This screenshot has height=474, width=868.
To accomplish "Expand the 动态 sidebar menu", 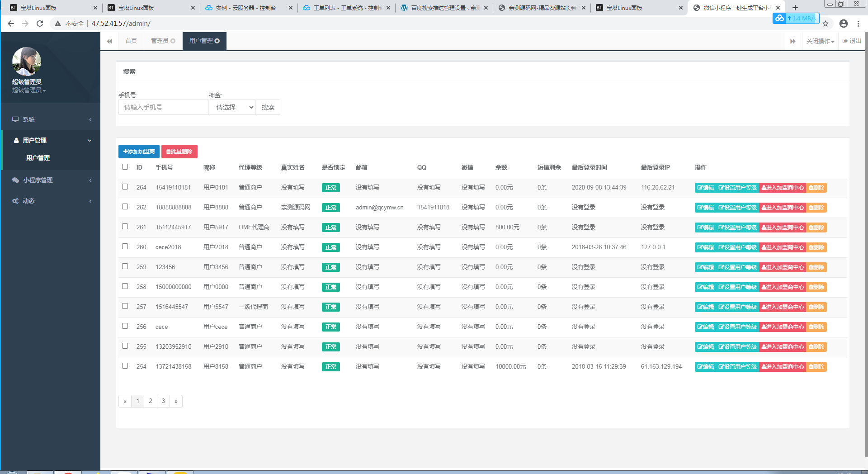I will point(51,201).
